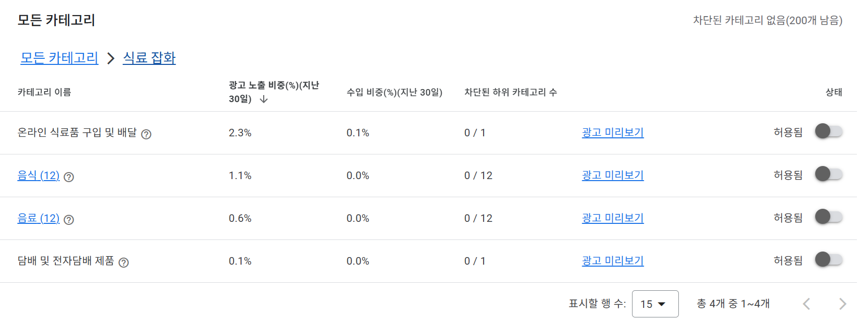The width and height of the screenshot is (868, 326).
Task: Open the 음식 (12) subcategory list
Action: (x=38, y=176)
